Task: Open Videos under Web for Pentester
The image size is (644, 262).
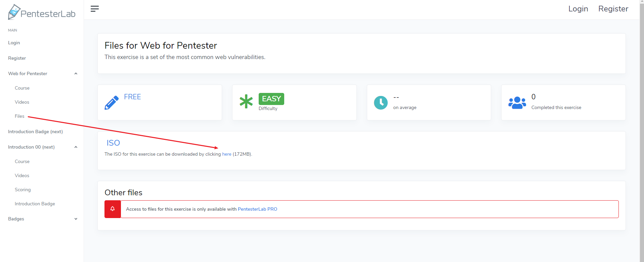Action: click(22, 102)
